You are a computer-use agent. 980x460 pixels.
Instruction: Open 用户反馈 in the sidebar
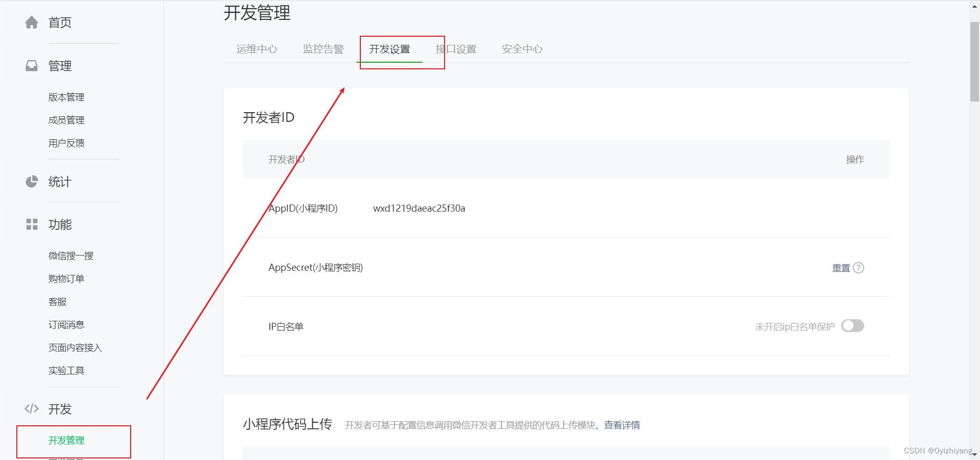66,143
